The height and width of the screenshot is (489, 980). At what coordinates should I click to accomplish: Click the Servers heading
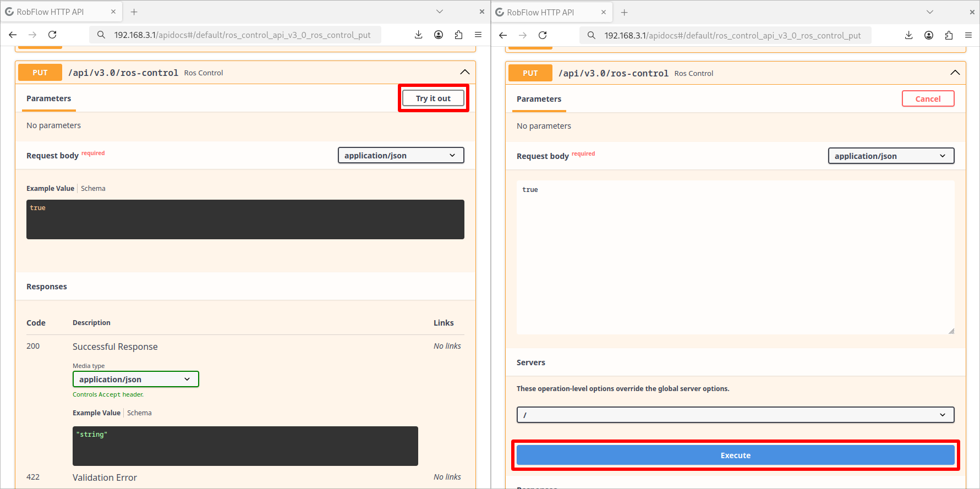coord(531,362)
